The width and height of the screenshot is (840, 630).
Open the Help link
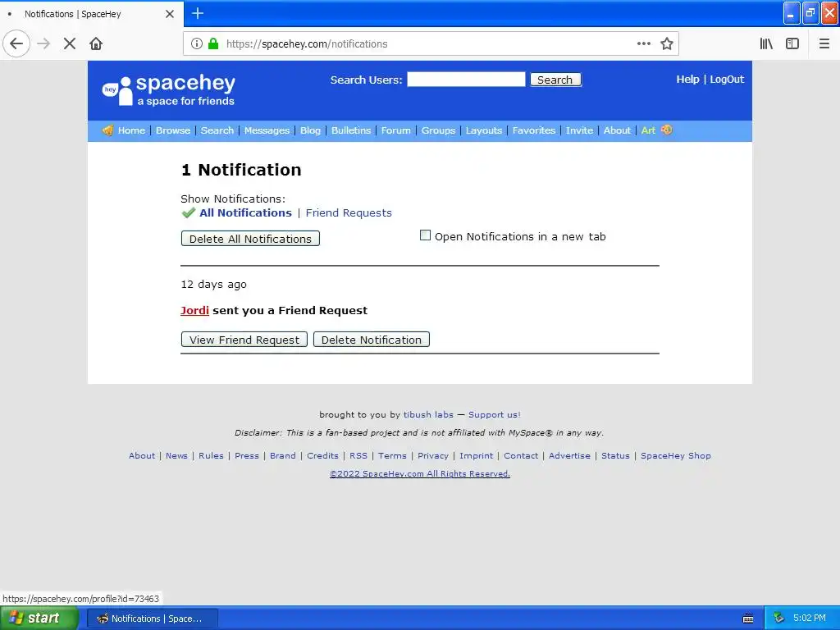tap(687, 80)
